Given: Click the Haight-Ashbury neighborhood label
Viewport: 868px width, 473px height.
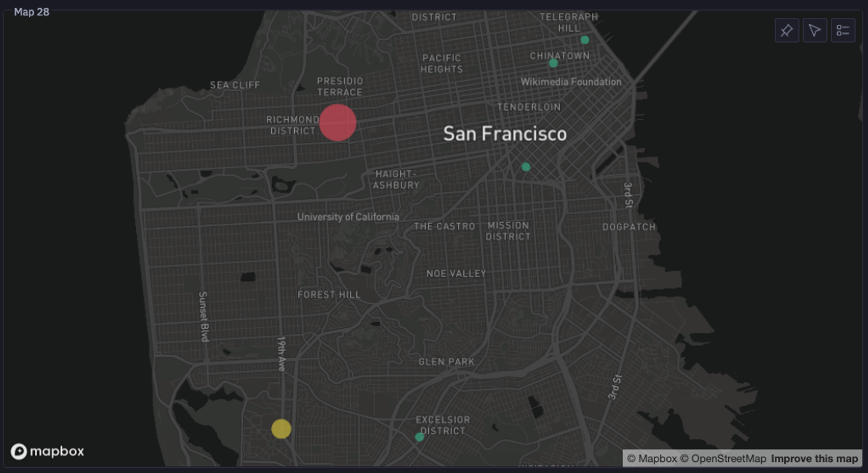Looking at the screenshot, I should pyautogui.click(x=396, y=179).
